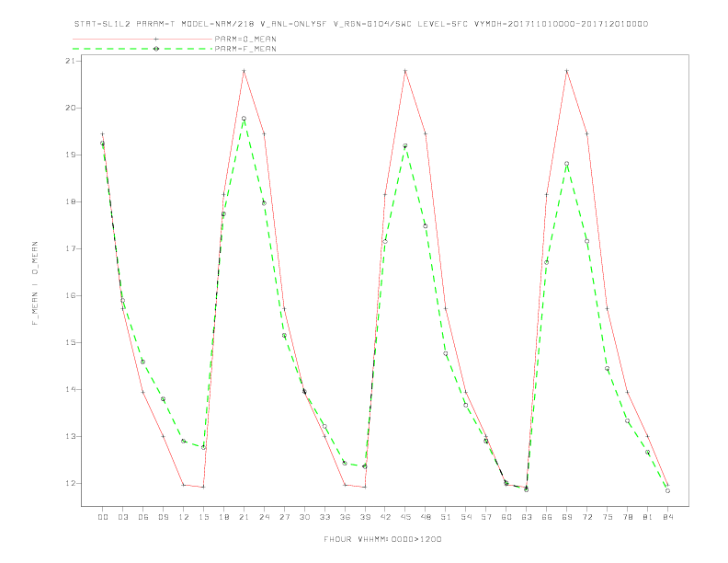
Task: Click the red O_MEAN plus marker at hour 72
Action: tap(586, 133)
